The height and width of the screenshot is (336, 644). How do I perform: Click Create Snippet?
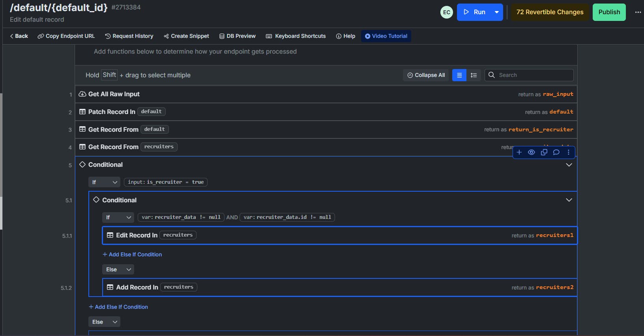point(186,36)
